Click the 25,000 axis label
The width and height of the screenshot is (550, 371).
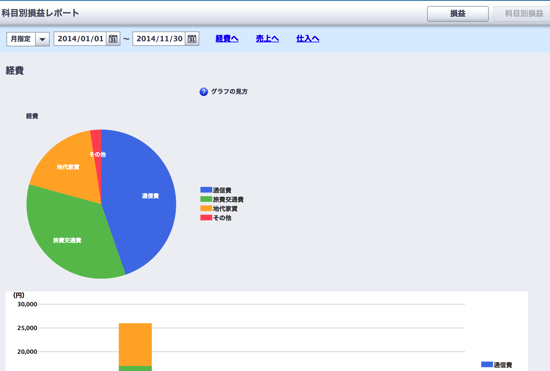point(27,328)
